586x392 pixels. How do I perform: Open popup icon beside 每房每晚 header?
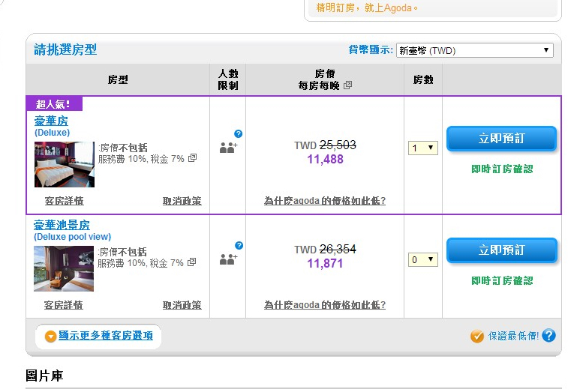(347, 85)
